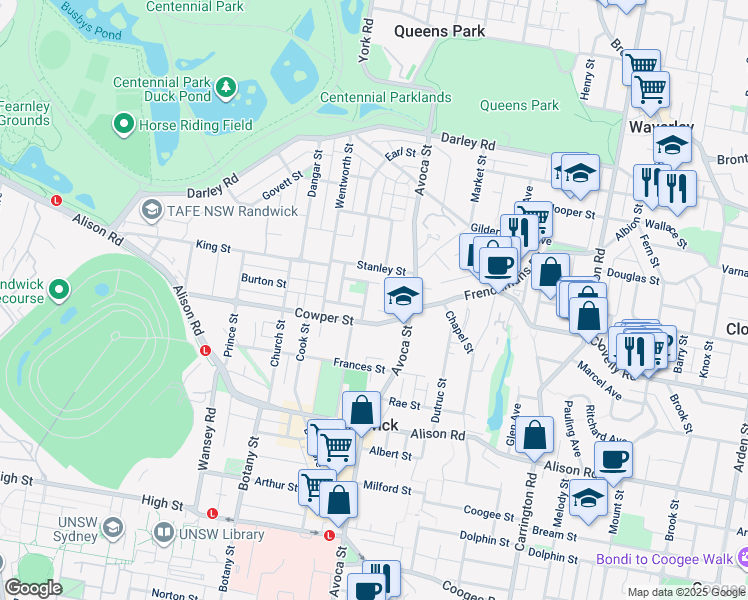The width and height of the screenshot is (748, 600).
Task: Click the Centennial Parklands label
Action: [x=385, y=97]
